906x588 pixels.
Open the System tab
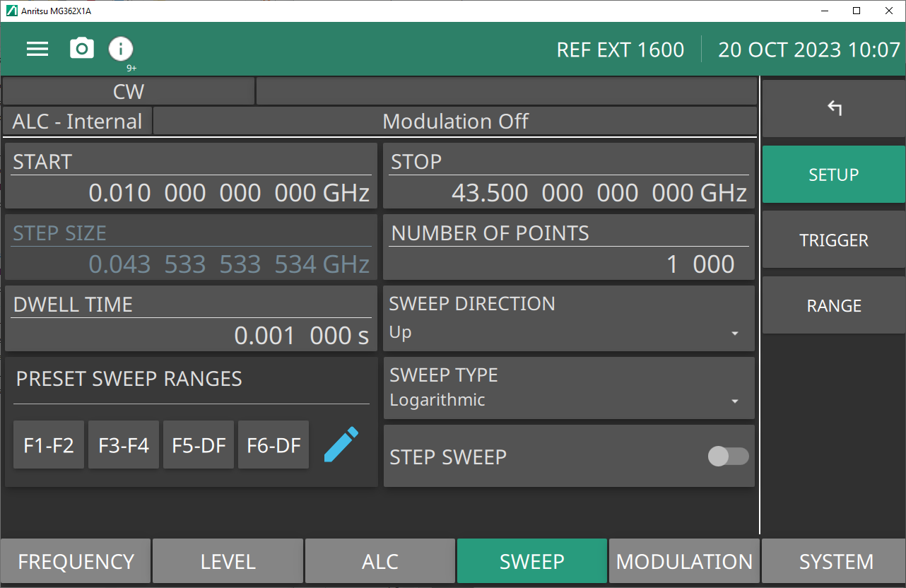[x=835, y=561]
